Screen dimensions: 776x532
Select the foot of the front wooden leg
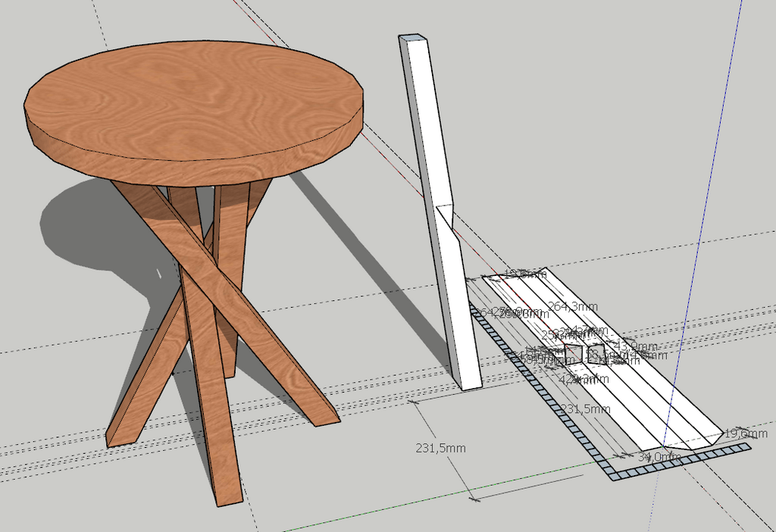coord(229,496)
